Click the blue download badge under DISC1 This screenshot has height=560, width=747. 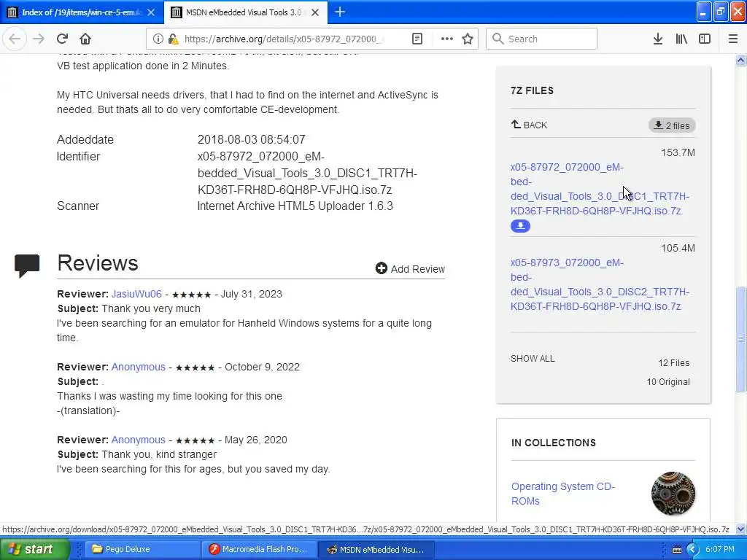tap(520, 226)
